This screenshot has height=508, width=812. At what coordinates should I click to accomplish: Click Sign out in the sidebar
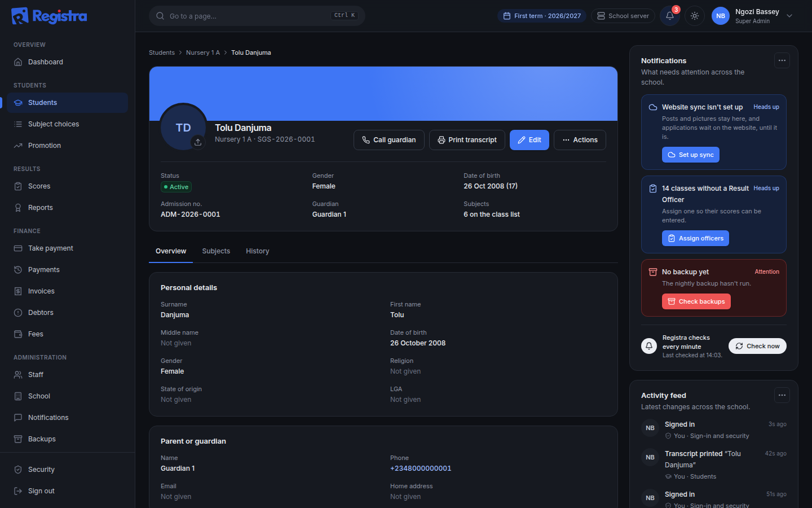67,491
